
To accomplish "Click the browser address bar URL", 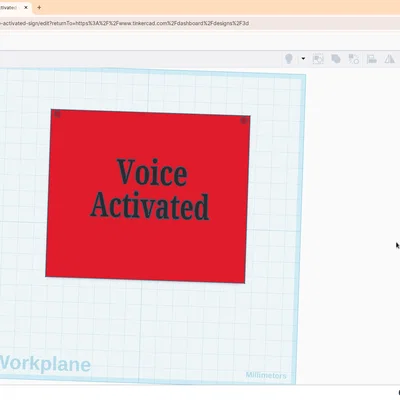I will pos(124,23).
